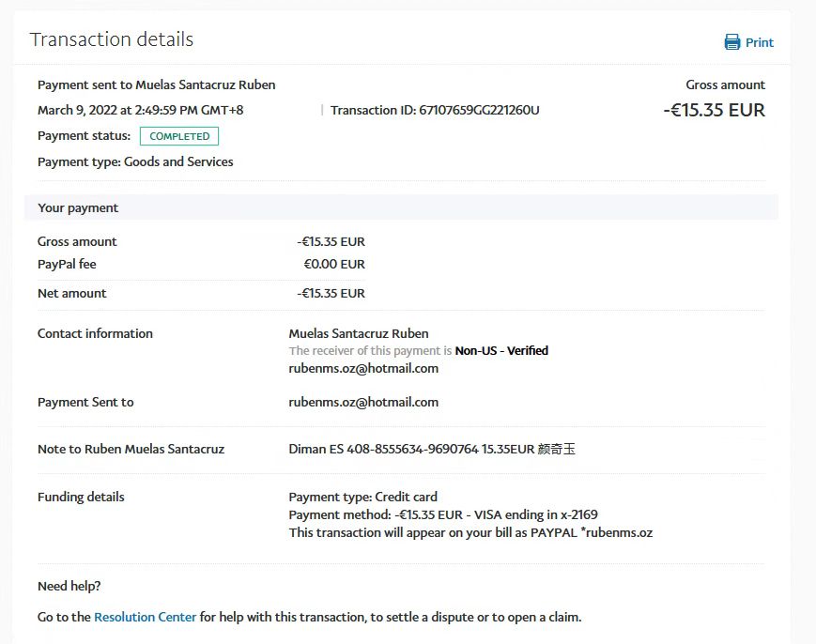Click the Non-US - Verified text
This screenshot has width=816, height=644.
(501, 350)
